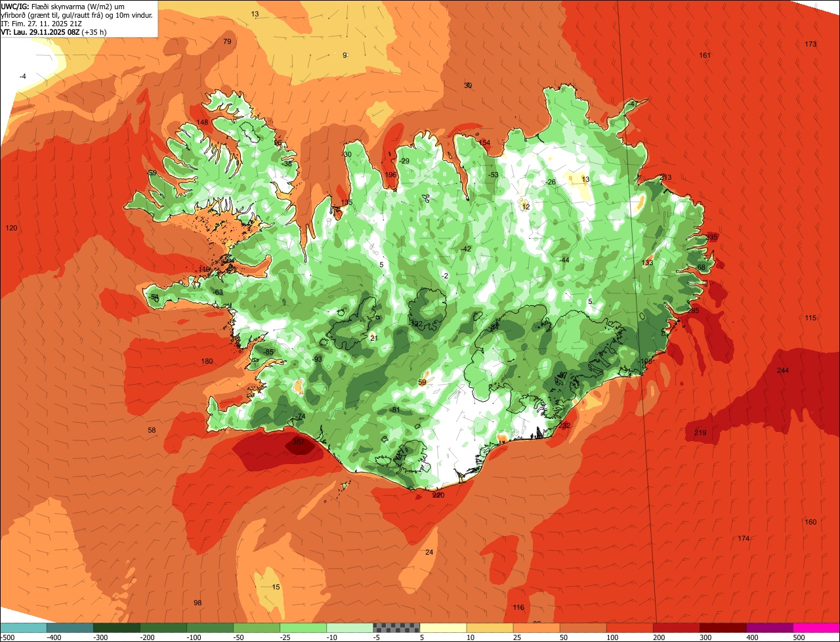Click the map value '335' on the east coast

712,236
